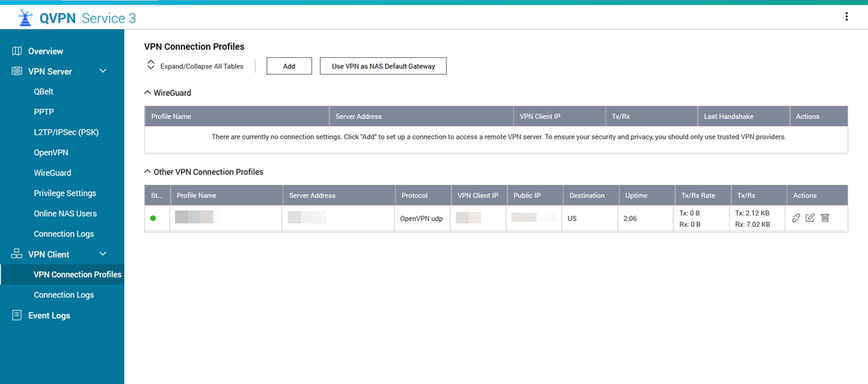Screen dimensions: 868x384
Task: Click the connect/disconnect link icon in Actions
Action: (796, 218)
